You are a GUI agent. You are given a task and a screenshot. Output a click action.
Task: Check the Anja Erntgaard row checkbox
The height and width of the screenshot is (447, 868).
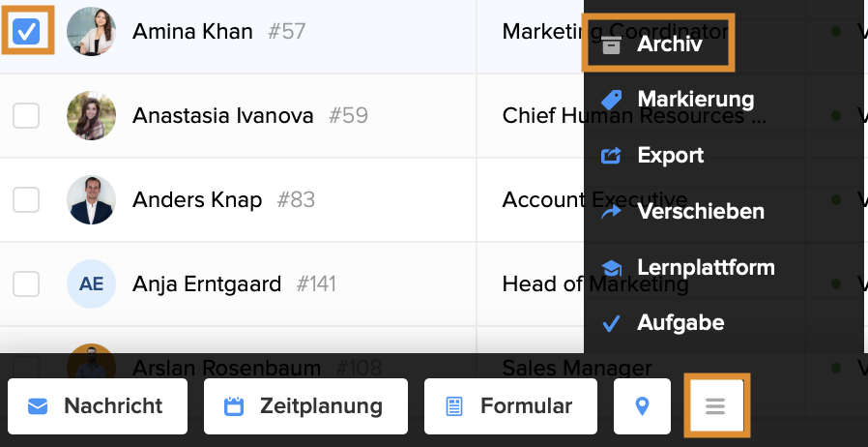(x=26, y=284)
